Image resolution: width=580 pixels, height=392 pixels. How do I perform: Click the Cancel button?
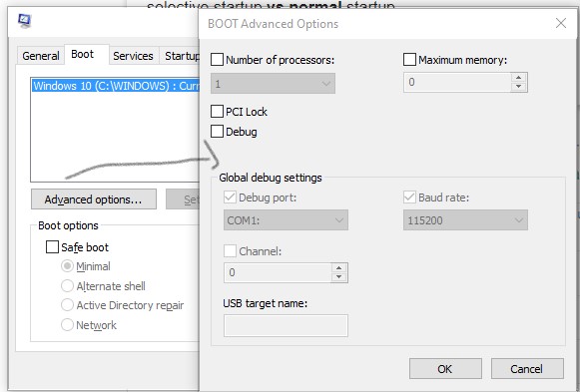(527, 369)
